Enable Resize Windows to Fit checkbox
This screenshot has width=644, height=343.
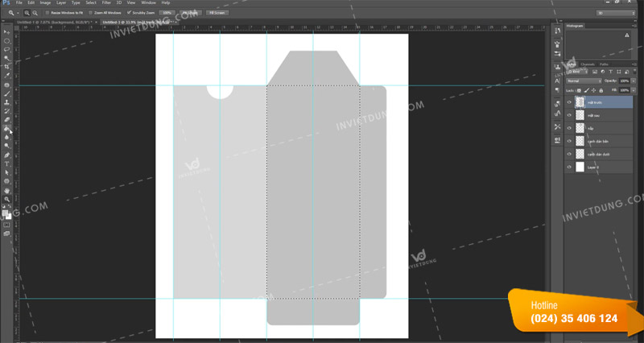(47, 13)
